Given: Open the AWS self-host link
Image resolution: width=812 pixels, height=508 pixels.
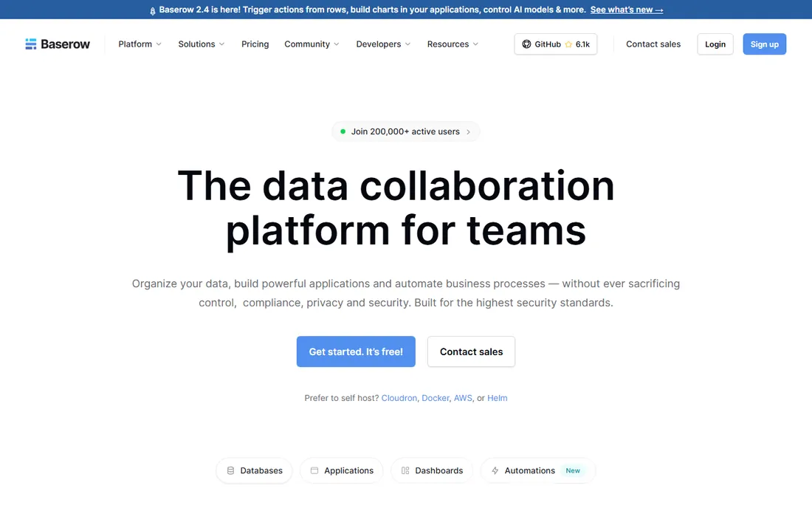Looking at the screenshot, I should click(463, 398).
